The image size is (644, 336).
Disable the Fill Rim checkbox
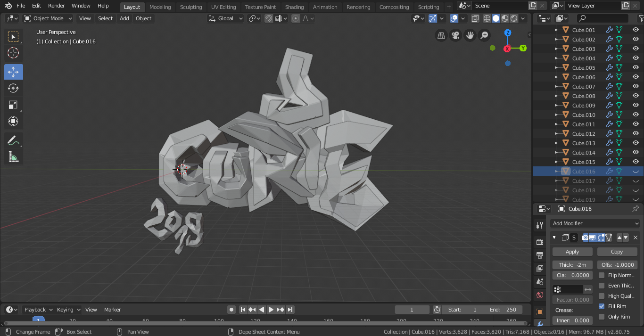pos(602,306)
